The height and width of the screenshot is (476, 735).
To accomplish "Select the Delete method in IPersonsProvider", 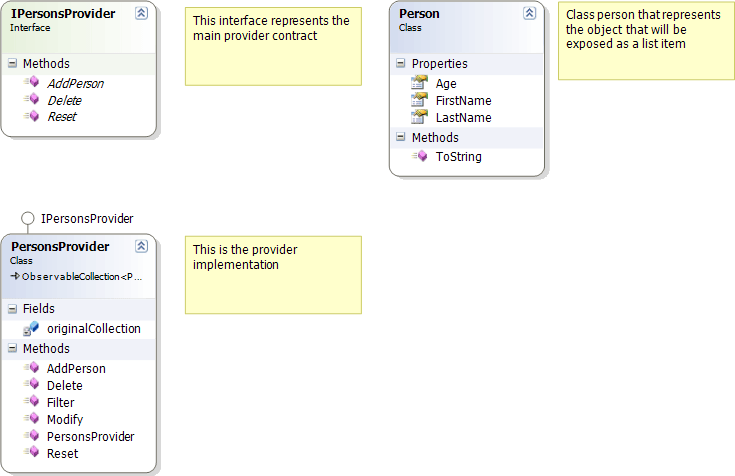I will [x=64, y=101].
